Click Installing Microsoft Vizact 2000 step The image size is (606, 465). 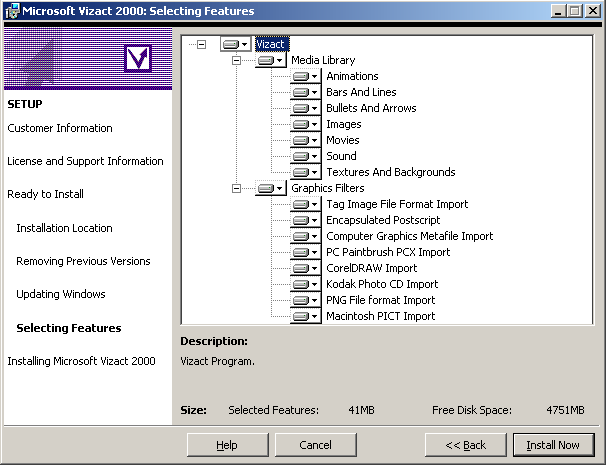(x=81, y=361)
